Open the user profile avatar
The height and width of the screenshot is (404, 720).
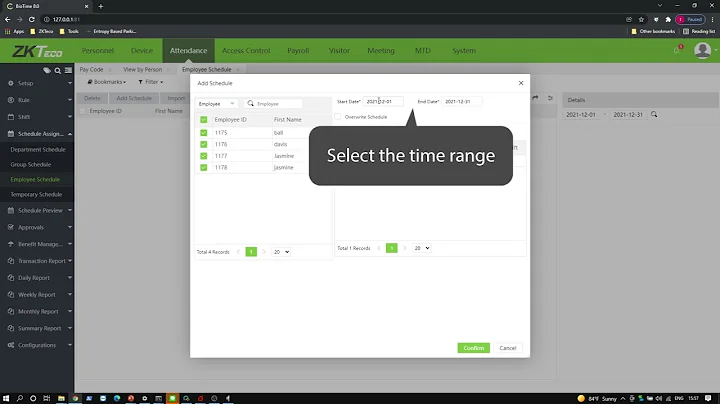pyautogui.click(x=702, y=50)
